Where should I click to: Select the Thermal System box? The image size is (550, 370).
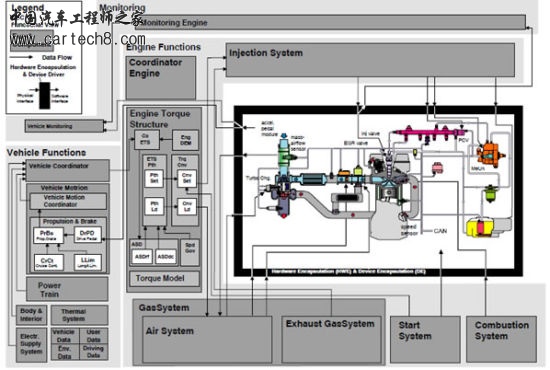79,315
